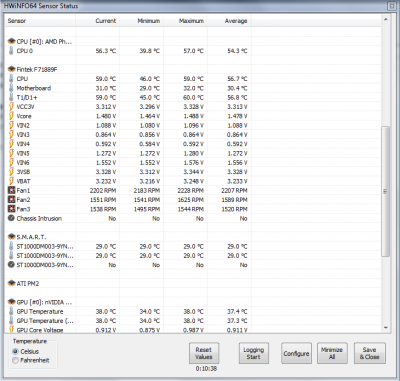Select Fan2 maximum value 1625 RPM
Screen dimensions: 400x381
(x=190, y=200)
